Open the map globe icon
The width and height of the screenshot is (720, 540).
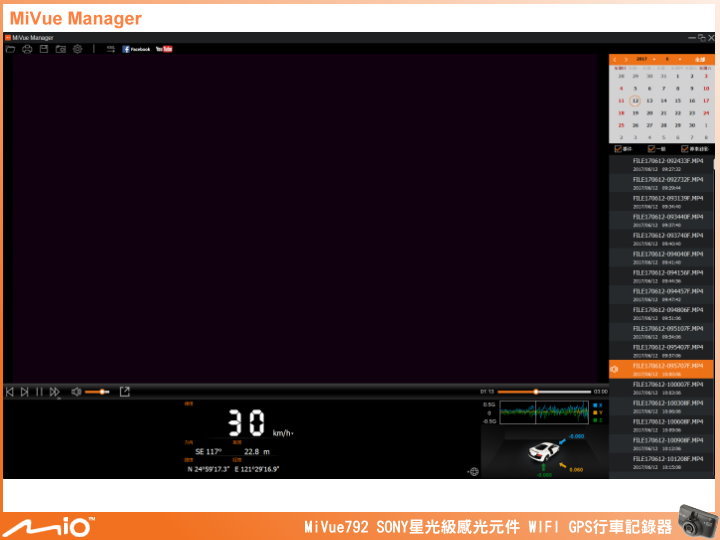click(474, 472)
